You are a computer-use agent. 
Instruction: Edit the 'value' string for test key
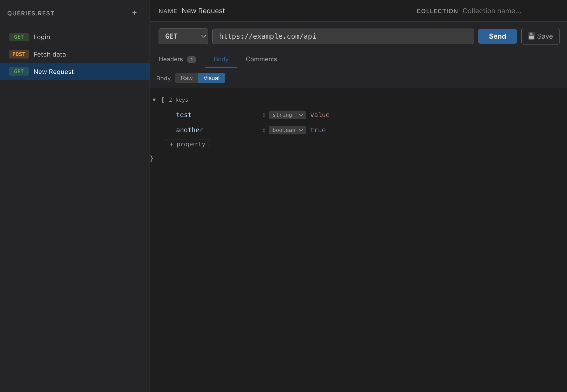tap(320, 115)
